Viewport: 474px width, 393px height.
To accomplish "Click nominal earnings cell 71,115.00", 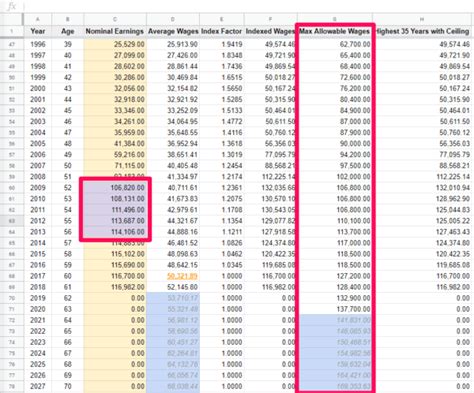I will coord(115,165).
